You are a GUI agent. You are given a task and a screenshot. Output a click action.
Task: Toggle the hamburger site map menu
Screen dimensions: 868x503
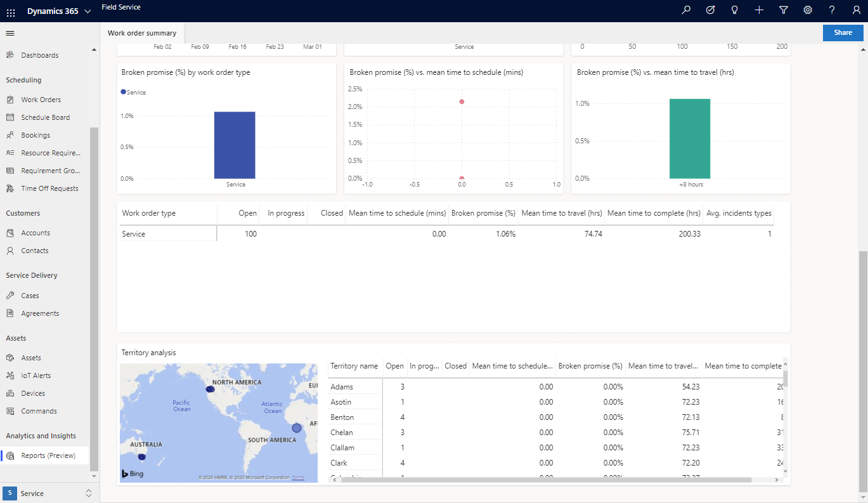(x=10, y=33)
